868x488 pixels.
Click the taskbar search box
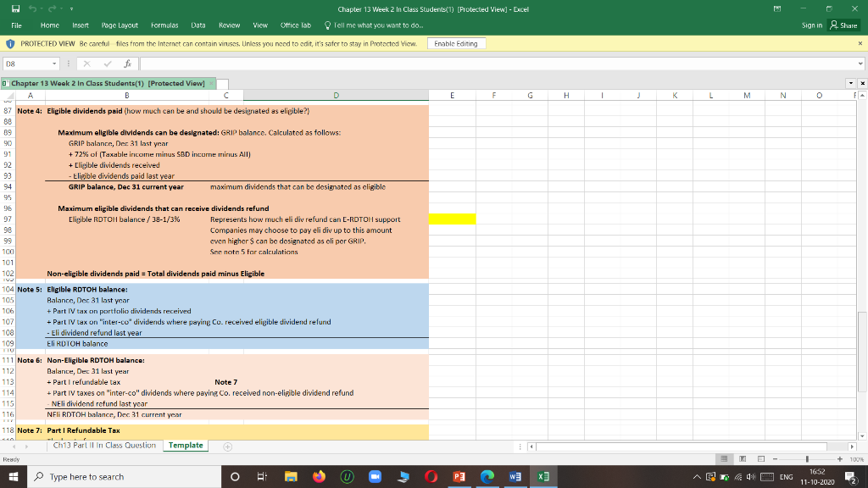[x=124, y=476]
